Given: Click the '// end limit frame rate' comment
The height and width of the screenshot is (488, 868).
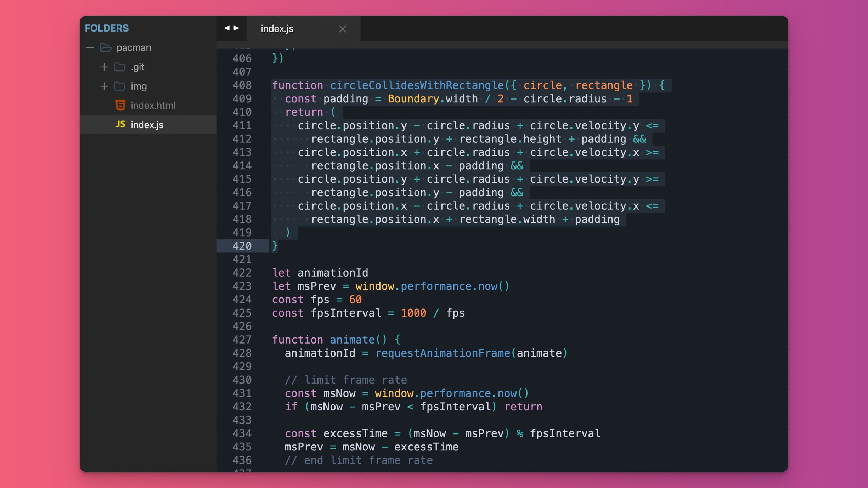Looking at the screenshot, I should pos(359,460).
